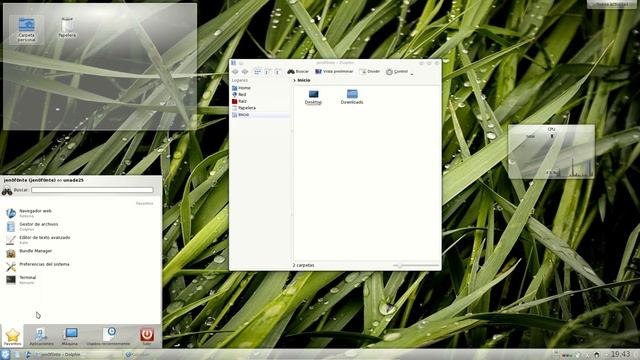Launch Terminal Konsole from favorites
640x360 pixels.
click(x=80, y=279)
